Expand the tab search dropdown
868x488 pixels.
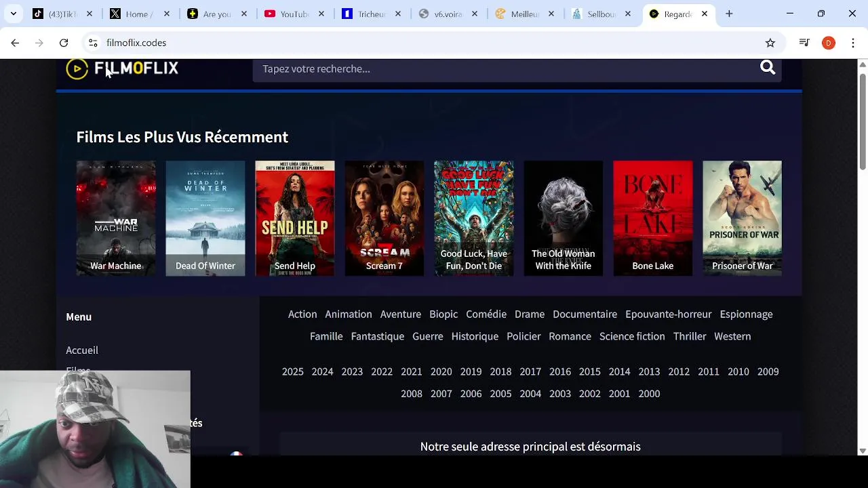click(13, 14)
